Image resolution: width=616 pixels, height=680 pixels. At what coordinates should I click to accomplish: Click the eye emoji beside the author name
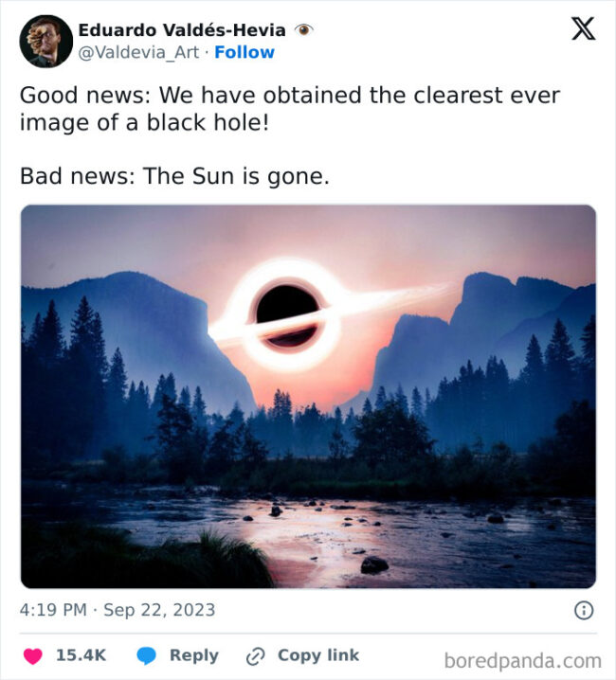coord(304,30)
